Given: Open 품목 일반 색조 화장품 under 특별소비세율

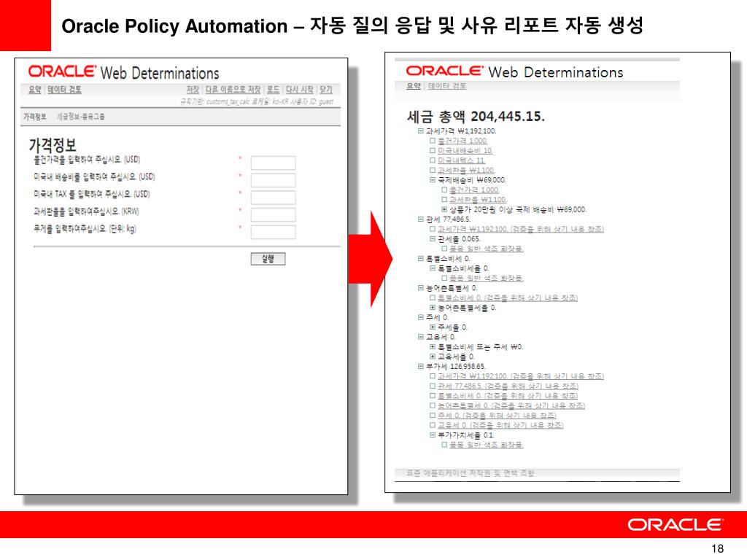Looking at the screenshot, I should point(487,278).
